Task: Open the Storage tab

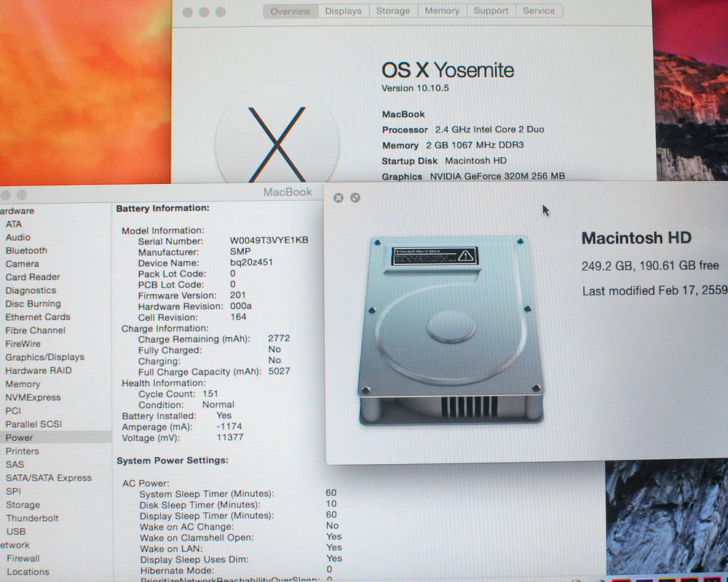Action: (x=393, y=11)
